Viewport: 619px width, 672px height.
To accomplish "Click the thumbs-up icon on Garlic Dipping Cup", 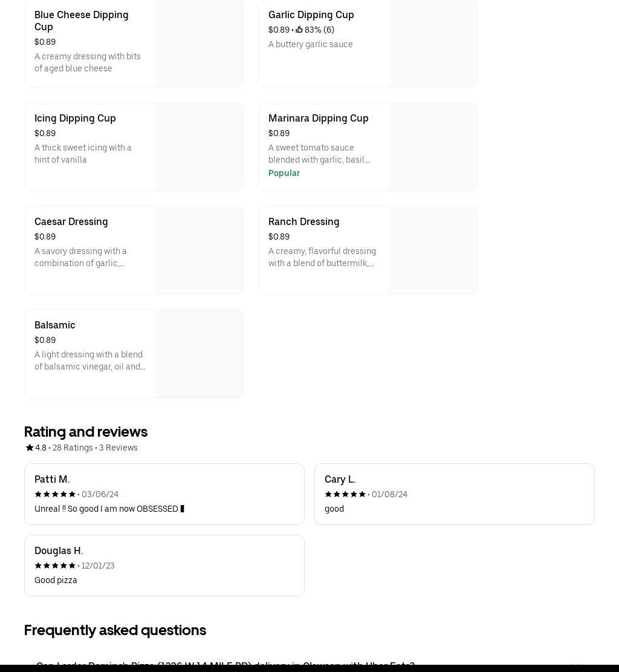I will [x=299, y=30].
